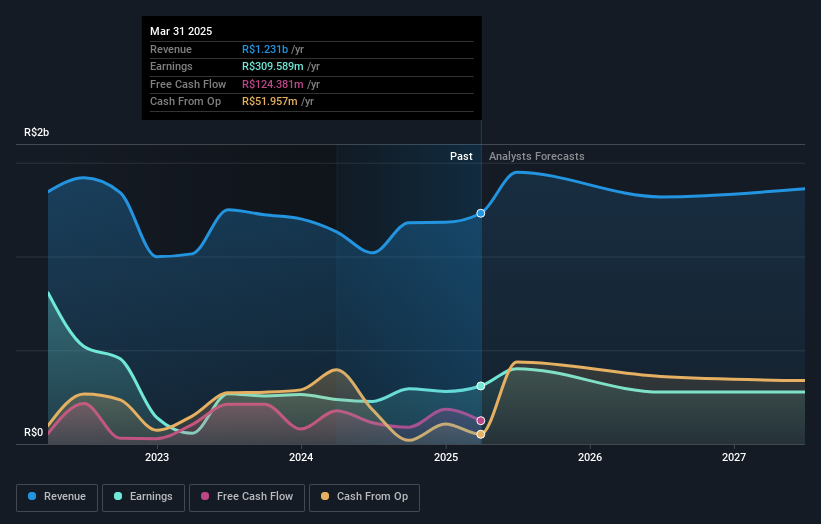Toggle the Free Cash Flow legend button

(247, 497)
